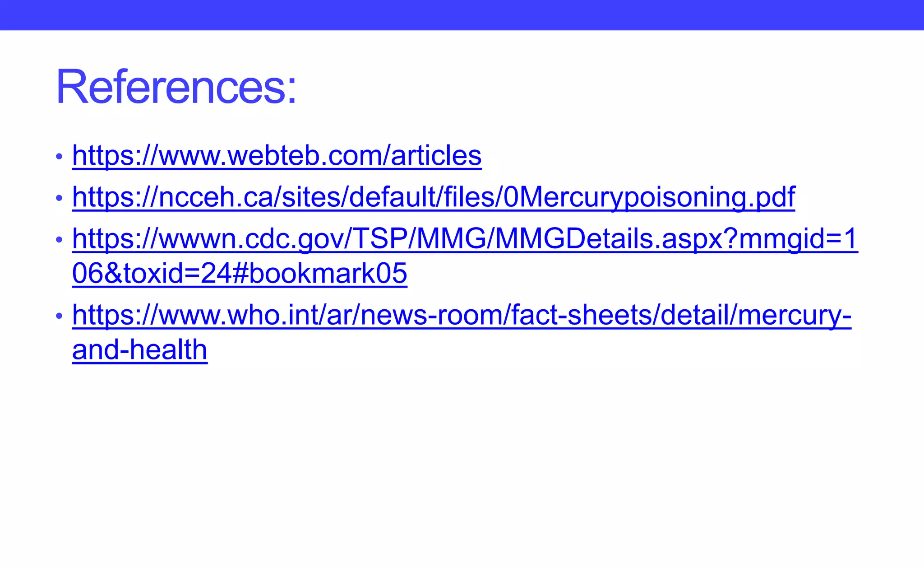Click the bullet before the ncceh link
This screenshot has height=568, width=924.
point(59,198)
